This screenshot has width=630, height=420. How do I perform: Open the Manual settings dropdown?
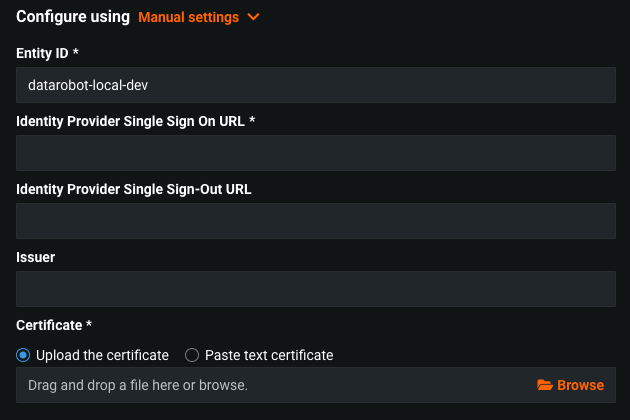[189, 17]
